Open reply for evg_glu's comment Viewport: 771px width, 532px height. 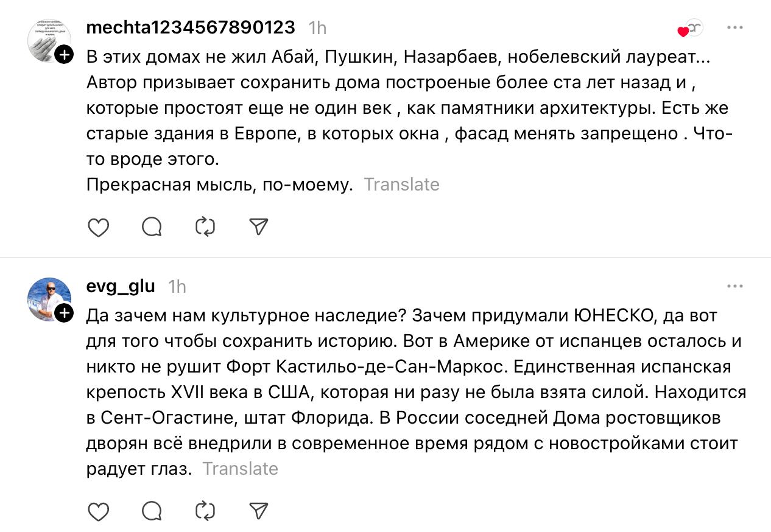coord(152,509)
